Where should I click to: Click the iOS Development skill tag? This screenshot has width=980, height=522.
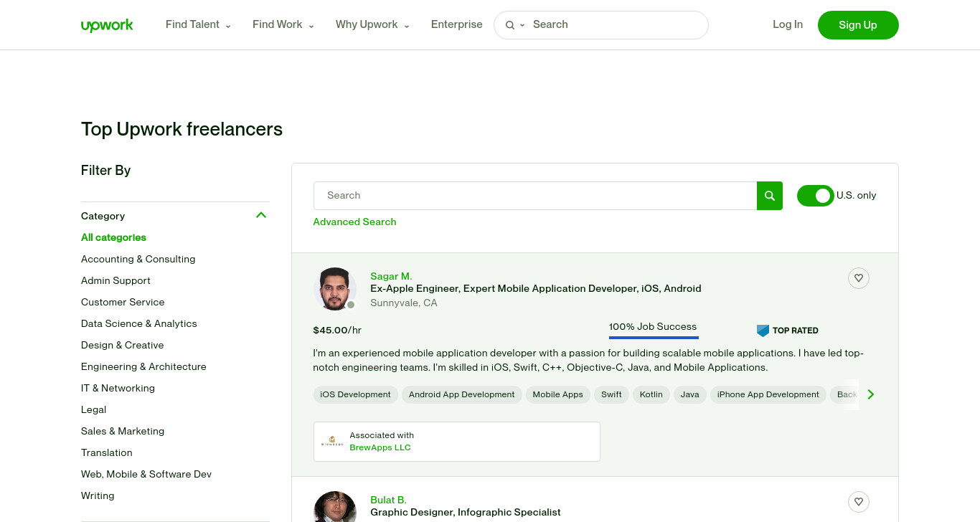click(355, 394)
